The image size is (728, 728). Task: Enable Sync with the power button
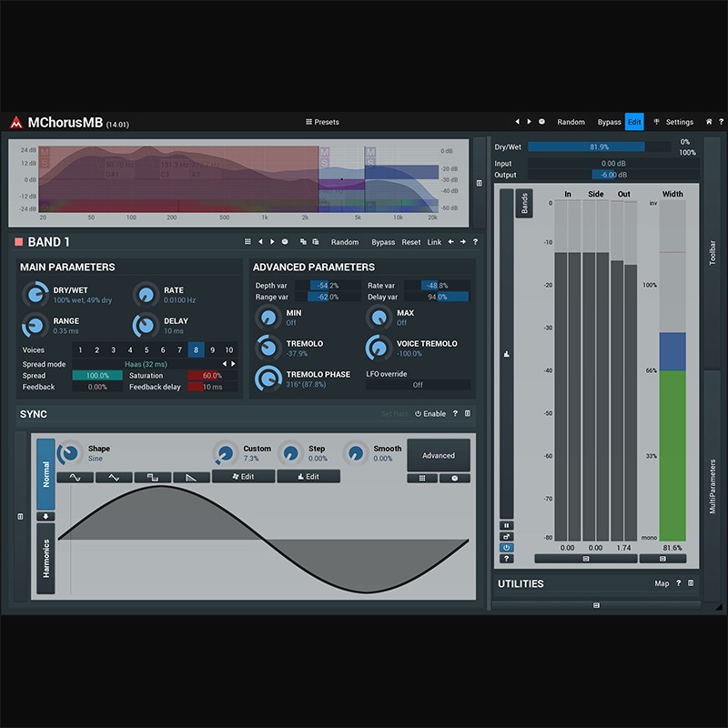430,414
